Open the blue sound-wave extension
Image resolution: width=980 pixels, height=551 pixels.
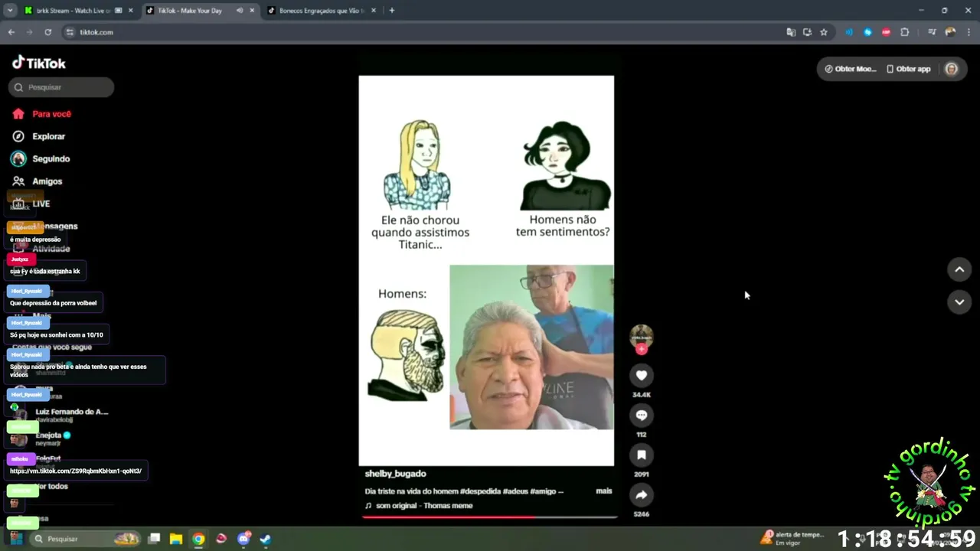(849, 32)
